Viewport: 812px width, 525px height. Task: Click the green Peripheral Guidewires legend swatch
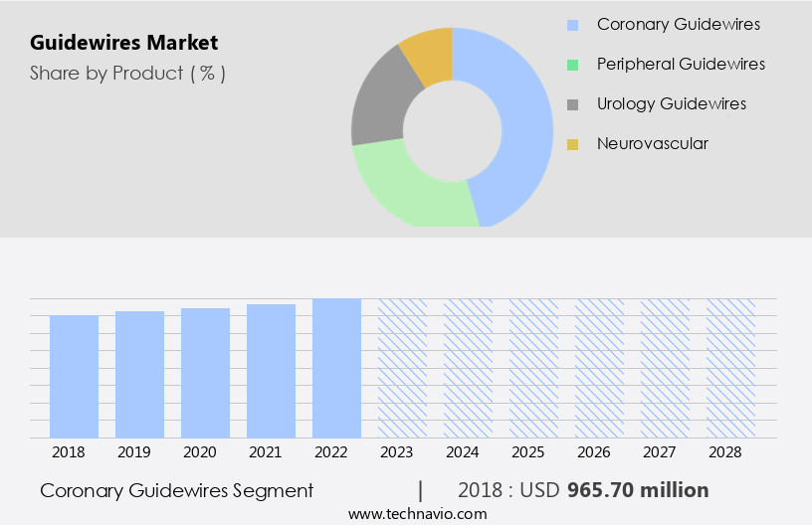click(x=572, y=65)
